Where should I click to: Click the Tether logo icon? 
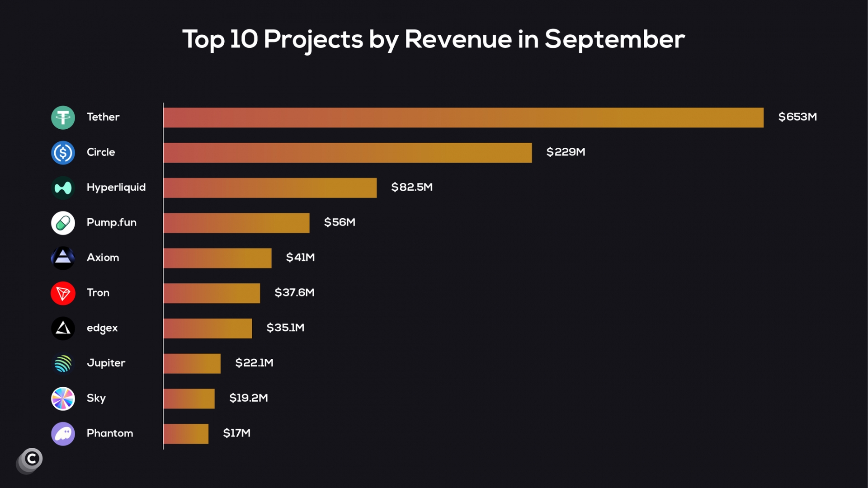(63, 117)
